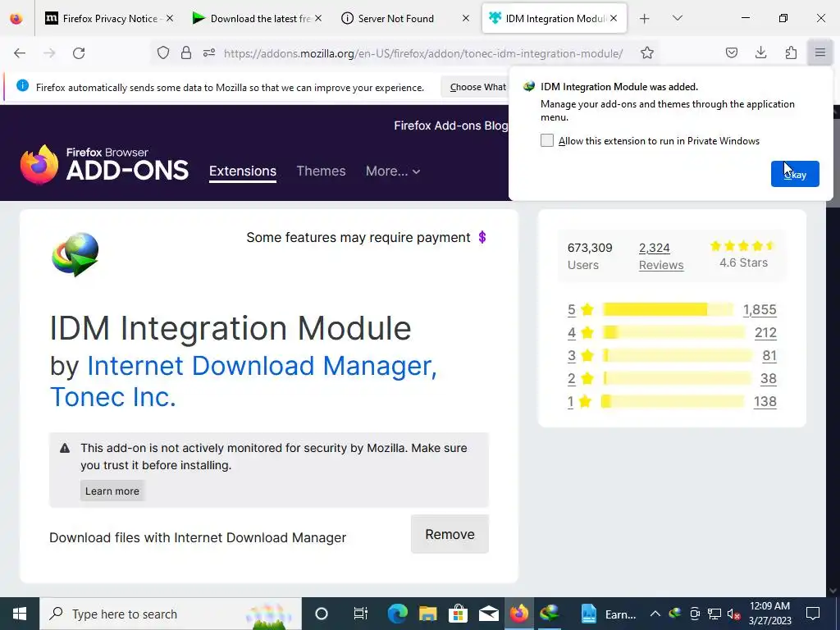Enable Allow this extension in Private Windows
This screenshot has width=840, height=630.
[547, 140]
